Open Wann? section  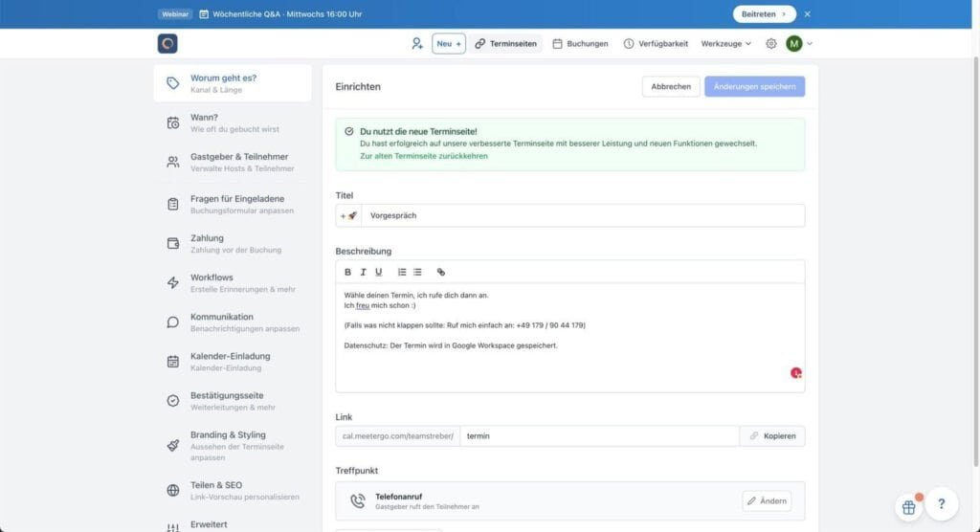point(233,122)
